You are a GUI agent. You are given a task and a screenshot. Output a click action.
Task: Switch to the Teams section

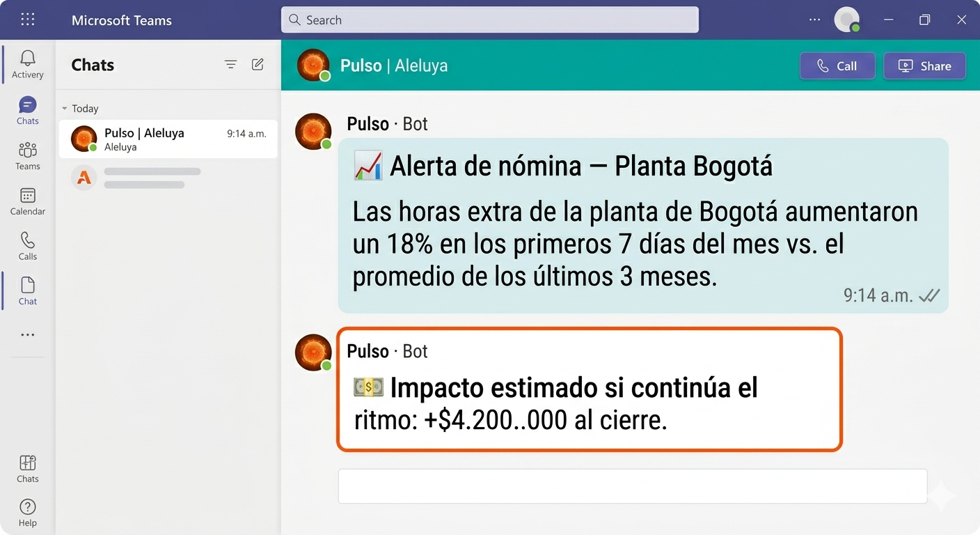coord(27,155)
